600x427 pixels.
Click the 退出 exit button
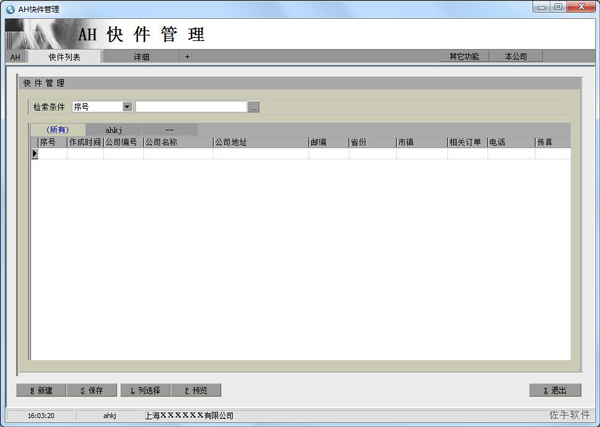(555, 390)
